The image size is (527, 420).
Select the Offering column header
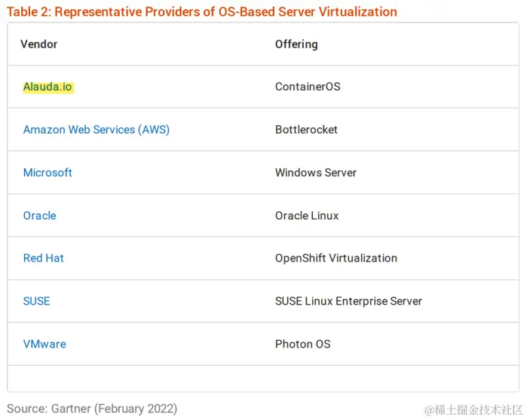(x=296, y=44)
